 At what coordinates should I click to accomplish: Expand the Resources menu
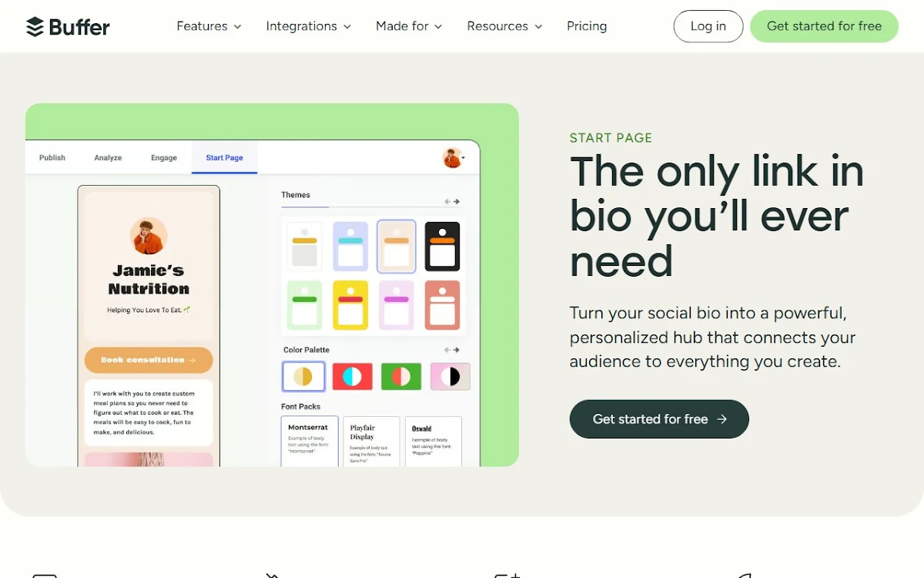click(x=504, y=26)
